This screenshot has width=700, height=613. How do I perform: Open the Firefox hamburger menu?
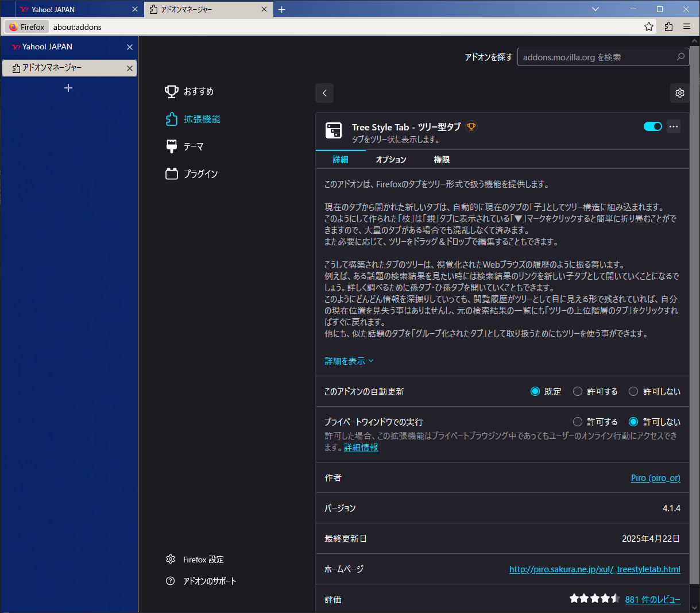tap(687, 26)
